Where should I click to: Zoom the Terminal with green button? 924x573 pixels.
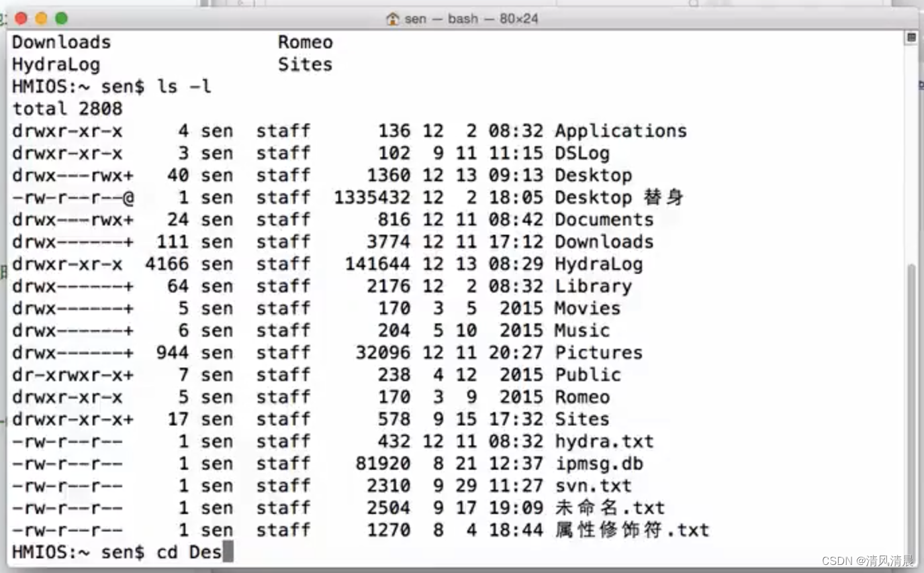(61, 19)
